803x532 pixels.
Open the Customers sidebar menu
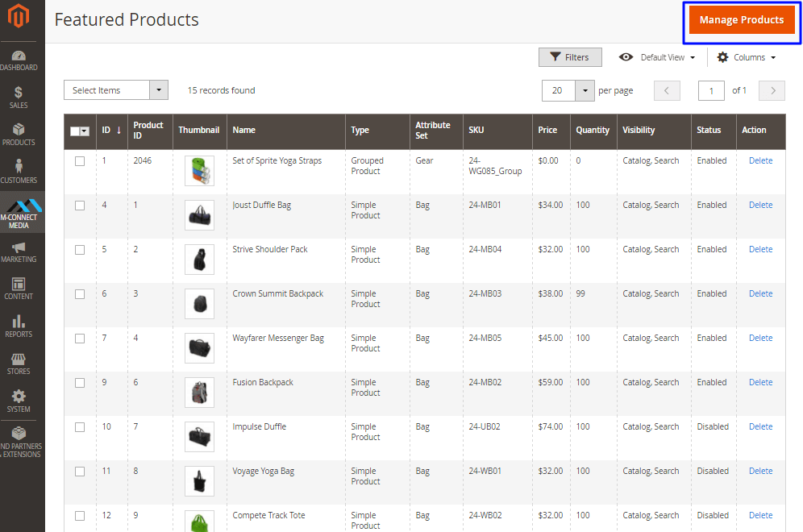click(x=19, y=172)
